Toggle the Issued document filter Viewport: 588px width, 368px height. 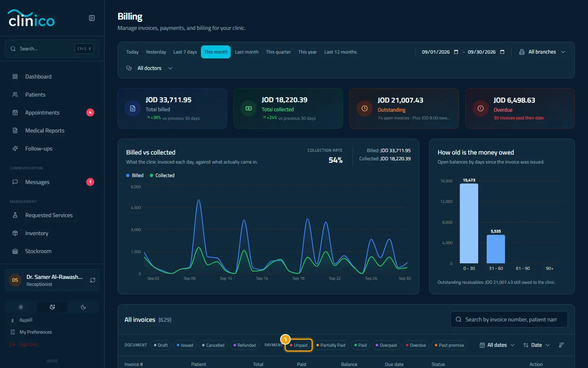[x=185, y=345]
